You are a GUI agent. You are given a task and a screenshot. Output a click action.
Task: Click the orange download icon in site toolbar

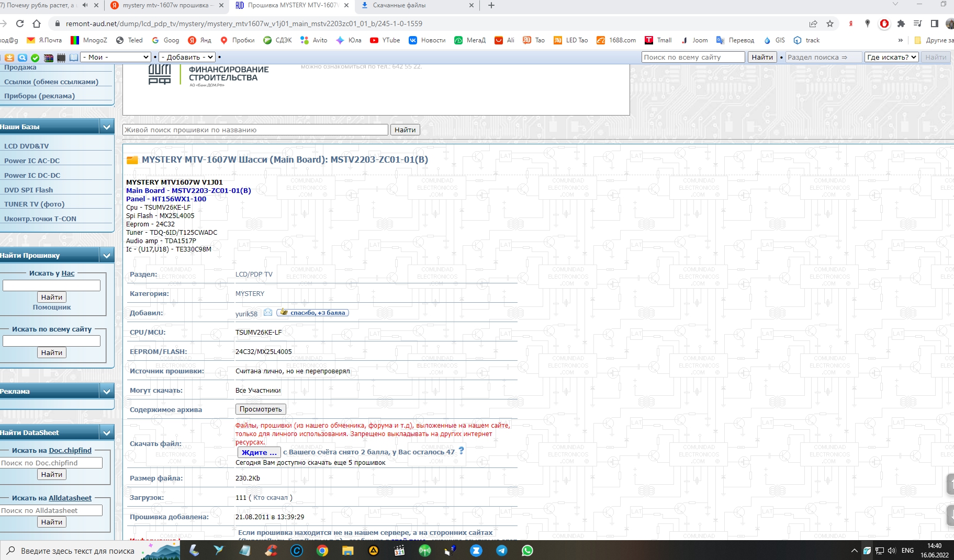(x=9, y=58)
